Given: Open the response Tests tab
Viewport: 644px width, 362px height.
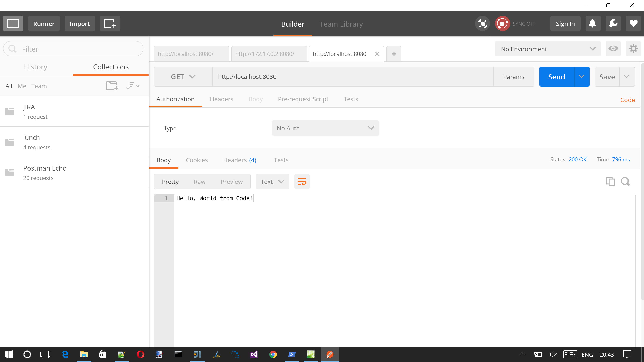Looking at the screenshot, I should 281,160.
